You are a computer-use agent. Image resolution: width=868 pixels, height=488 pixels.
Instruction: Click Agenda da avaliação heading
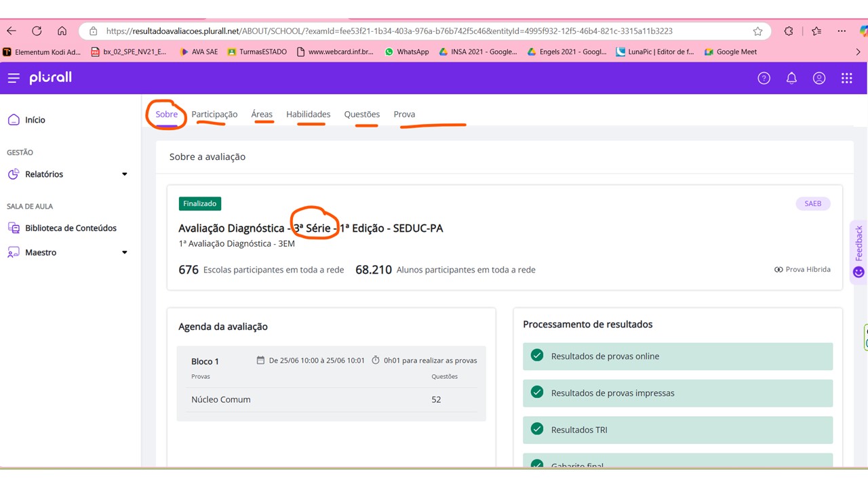click(x=223, y=327)
